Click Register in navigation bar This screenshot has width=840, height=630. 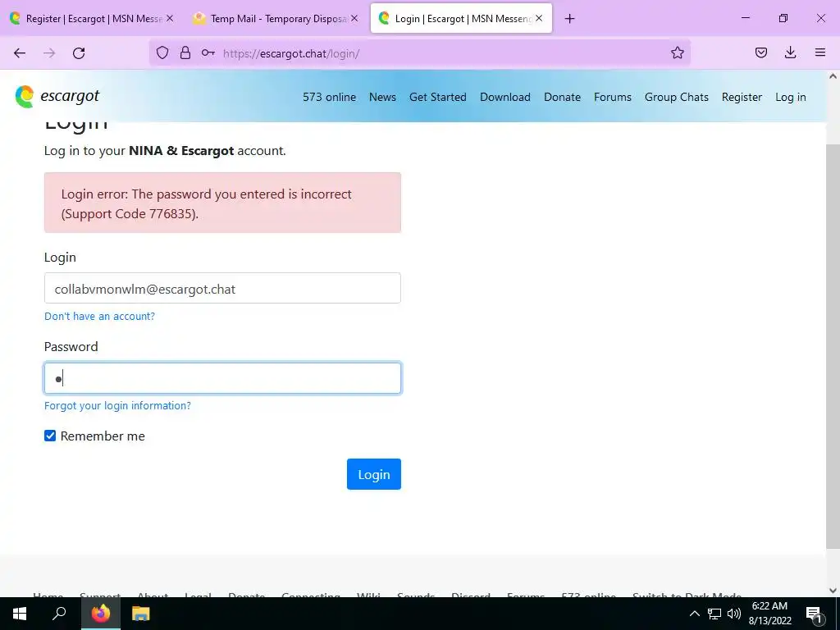coord(742,97)
